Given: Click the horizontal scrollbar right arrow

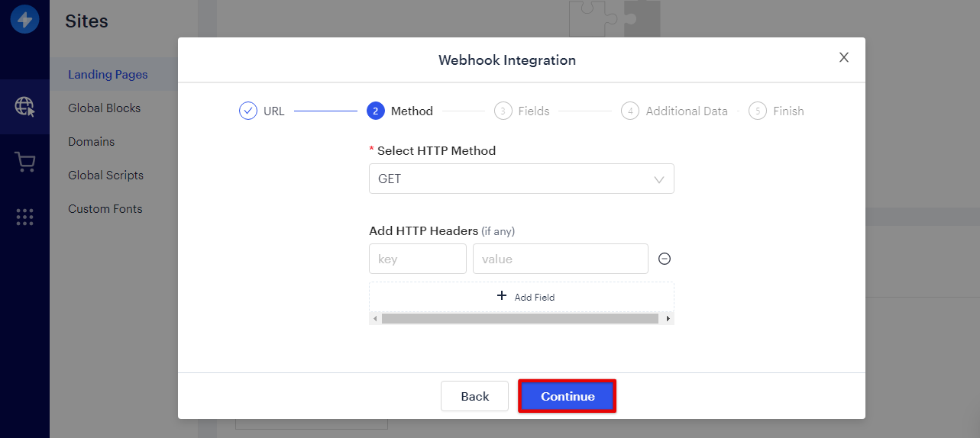Looking at the screenshot, I should pos(668,318).
